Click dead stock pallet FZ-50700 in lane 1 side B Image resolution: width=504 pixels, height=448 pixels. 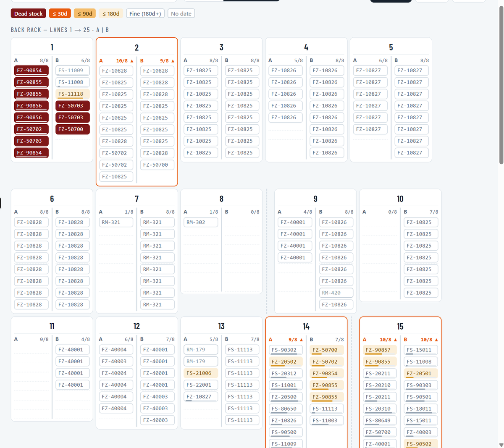[x=73, y=129]
